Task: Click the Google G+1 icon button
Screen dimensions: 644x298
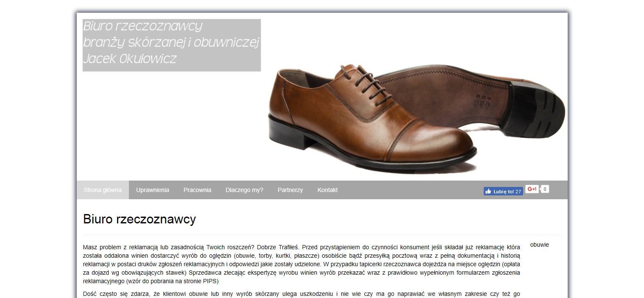Action: (x=532, y=189)
